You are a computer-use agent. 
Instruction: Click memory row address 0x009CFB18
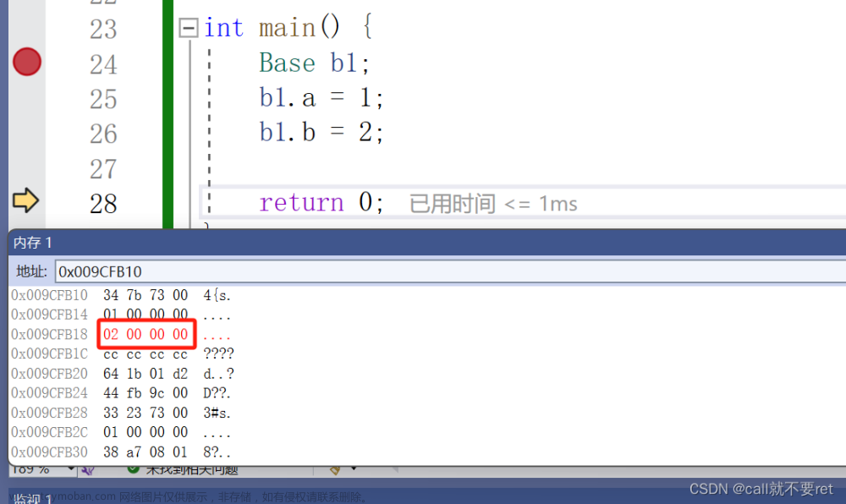click(x=49, y=334)
